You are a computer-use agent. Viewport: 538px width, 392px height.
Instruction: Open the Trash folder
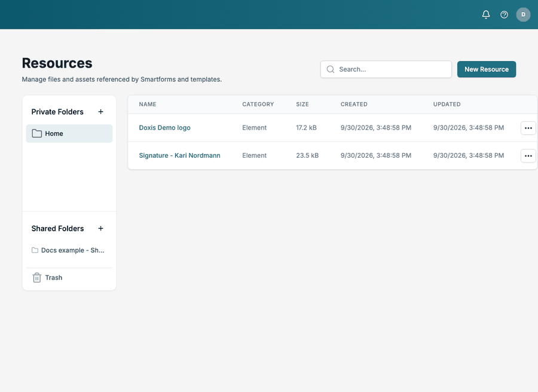click(69, 277)
